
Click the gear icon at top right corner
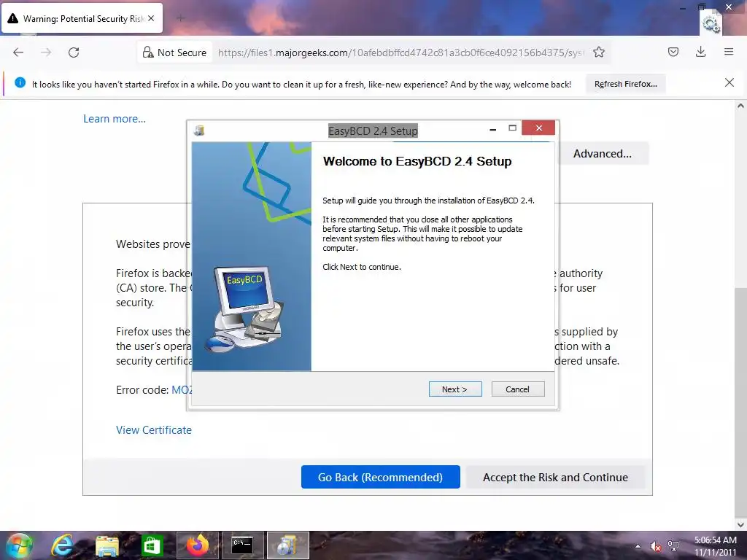pyautogui.click(x=711, y=24)
